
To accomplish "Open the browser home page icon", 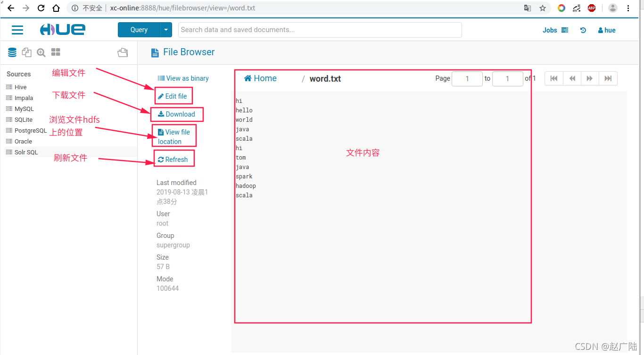I will pos(56,8).
